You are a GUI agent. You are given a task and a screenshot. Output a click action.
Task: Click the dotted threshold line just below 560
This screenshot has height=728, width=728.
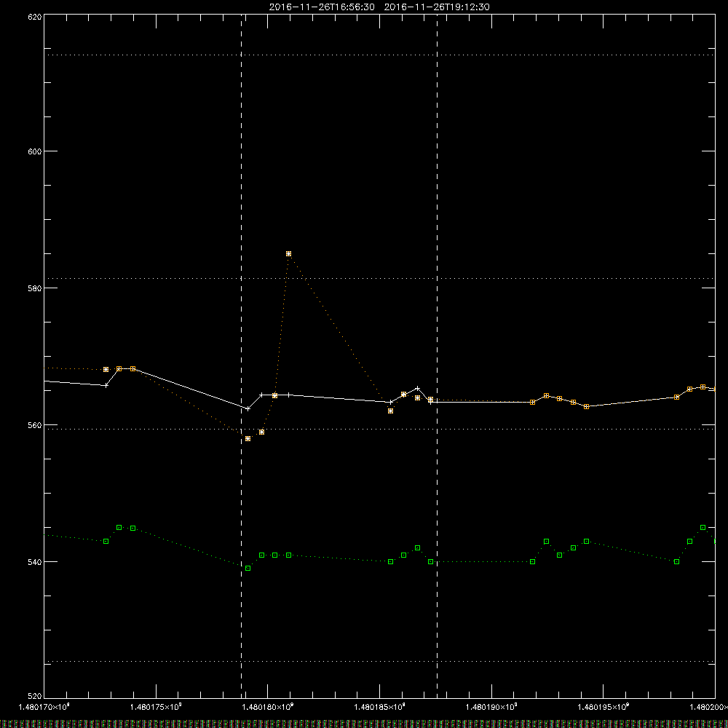pos(379,429)
